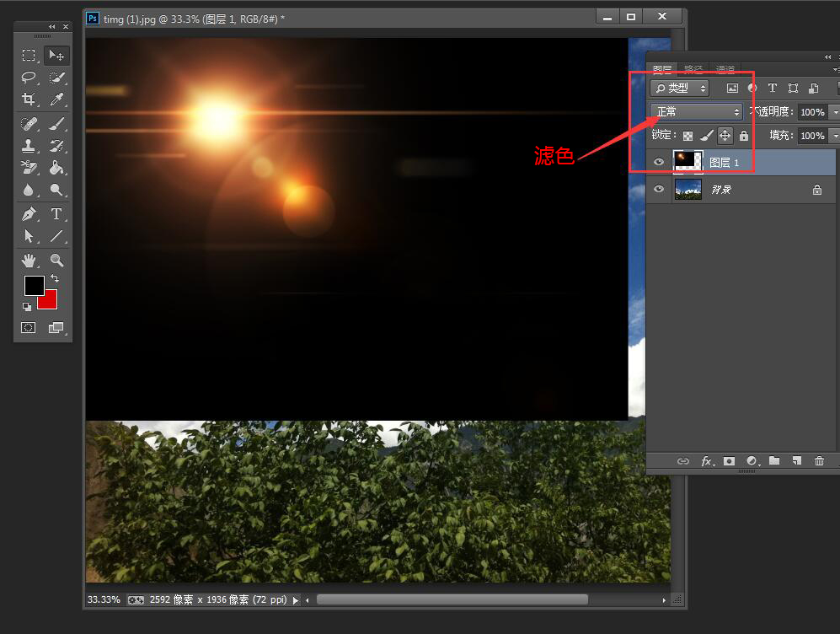
Task: Add a layer mask
Action: [x=729, y=461]
